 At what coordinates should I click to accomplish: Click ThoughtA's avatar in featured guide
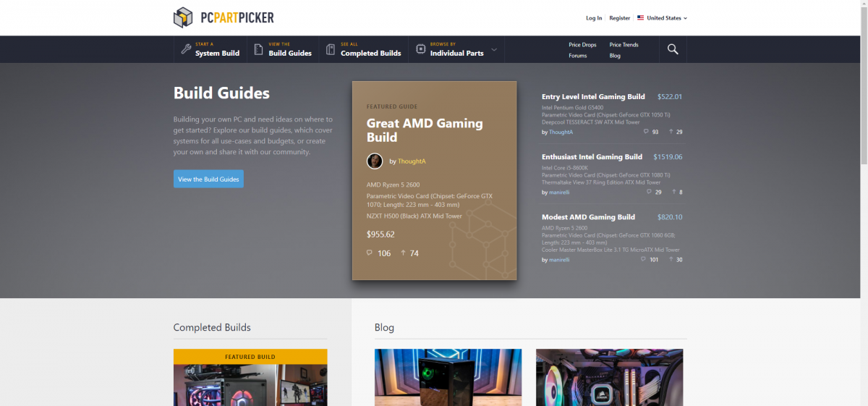(x=375, y=161)
